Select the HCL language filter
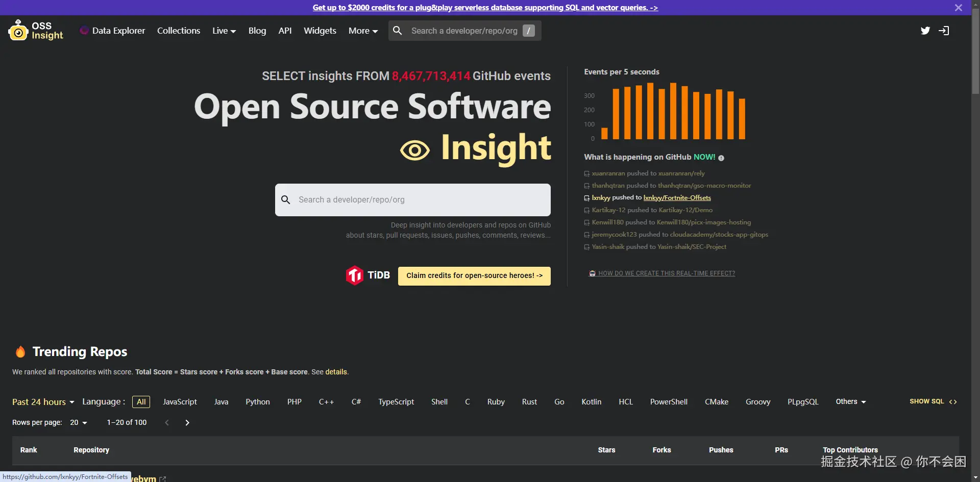 click(x=626, y=402)
